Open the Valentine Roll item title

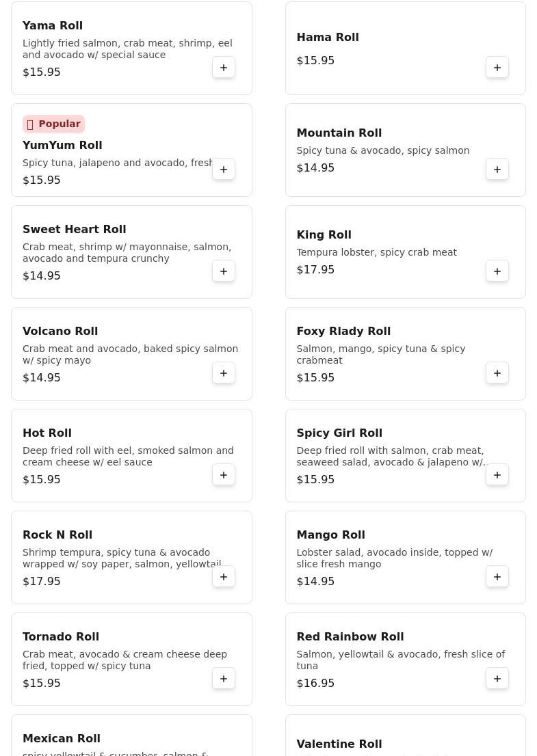pos(339,744)
